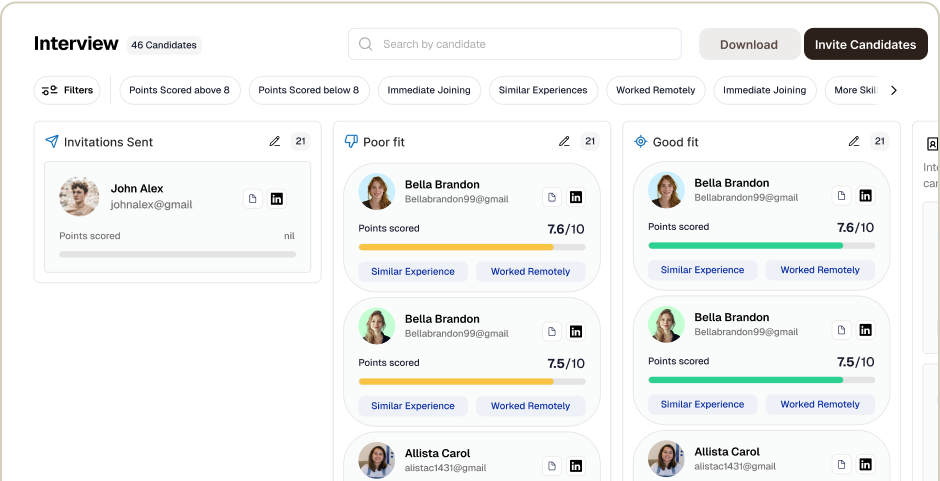This screenshot has width=940, height=481.
Task: Click the thumbs-down icon beside Poor fit
Action: click(351, 142)
